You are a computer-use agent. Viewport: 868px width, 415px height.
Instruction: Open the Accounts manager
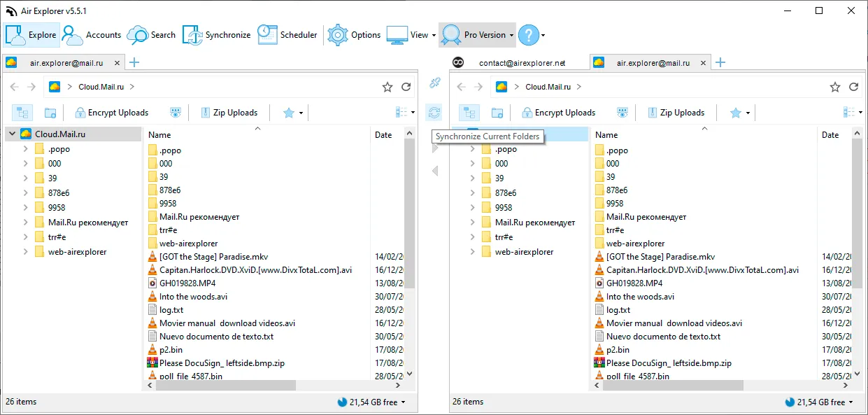[92, 35]
